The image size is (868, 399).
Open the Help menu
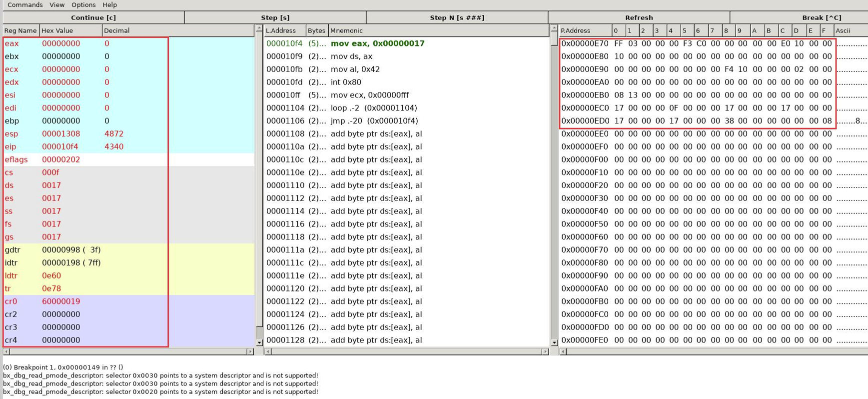(x=109, y=4)
